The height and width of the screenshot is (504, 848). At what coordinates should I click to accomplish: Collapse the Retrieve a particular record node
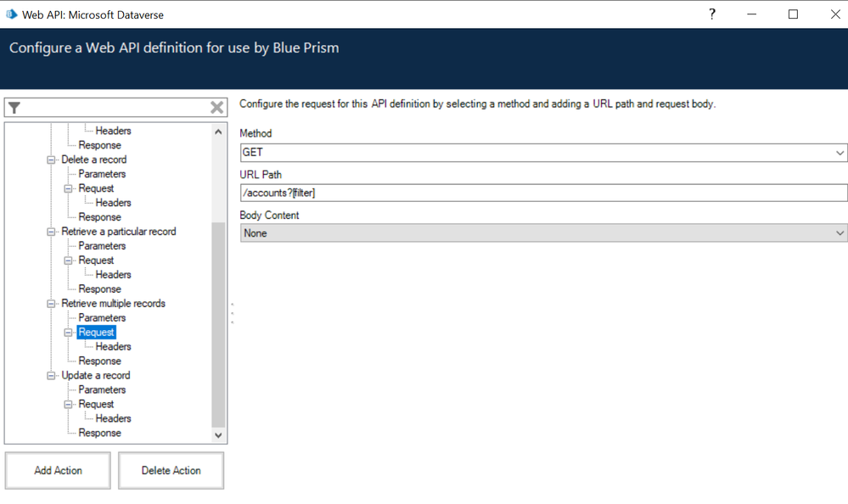(x=52, y=232)
